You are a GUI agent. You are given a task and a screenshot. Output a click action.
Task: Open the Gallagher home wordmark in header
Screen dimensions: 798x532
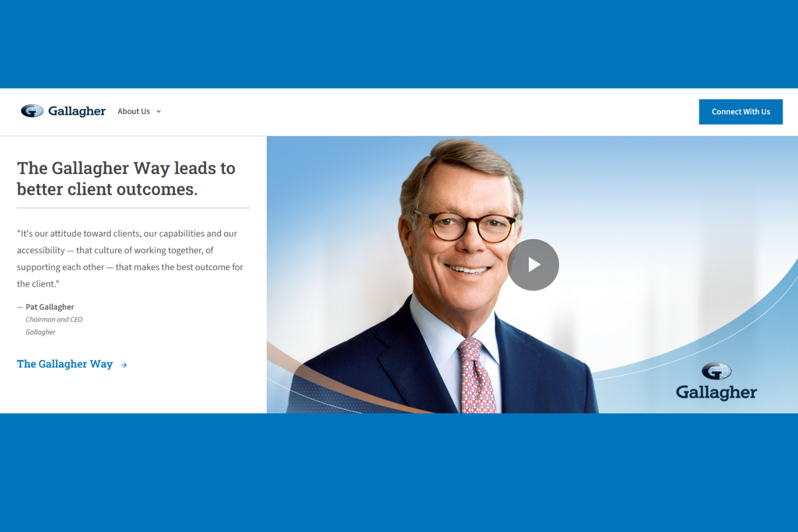point(77,111)
